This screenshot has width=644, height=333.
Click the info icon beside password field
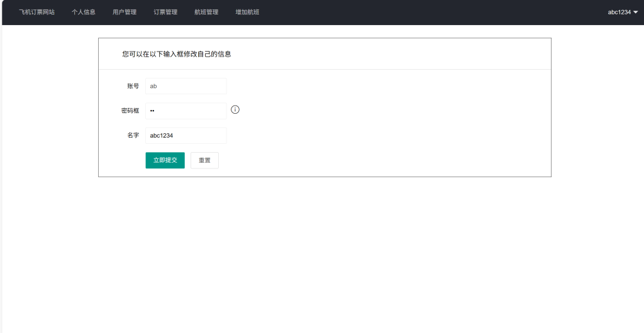click(235, 109)
